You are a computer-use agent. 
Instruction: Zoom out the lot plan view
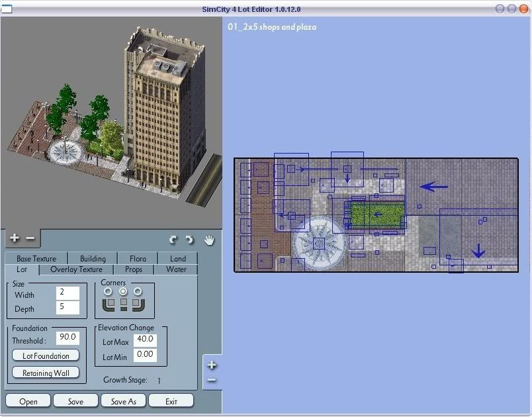click(x=212, y=380)
